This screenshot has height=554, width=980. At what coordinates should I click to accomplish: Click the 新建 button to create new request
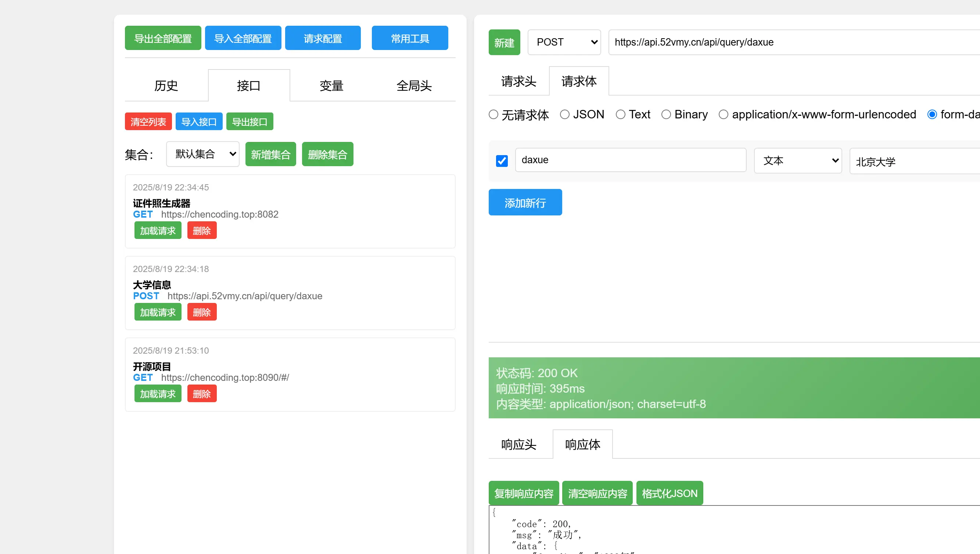tap(504, 42)
